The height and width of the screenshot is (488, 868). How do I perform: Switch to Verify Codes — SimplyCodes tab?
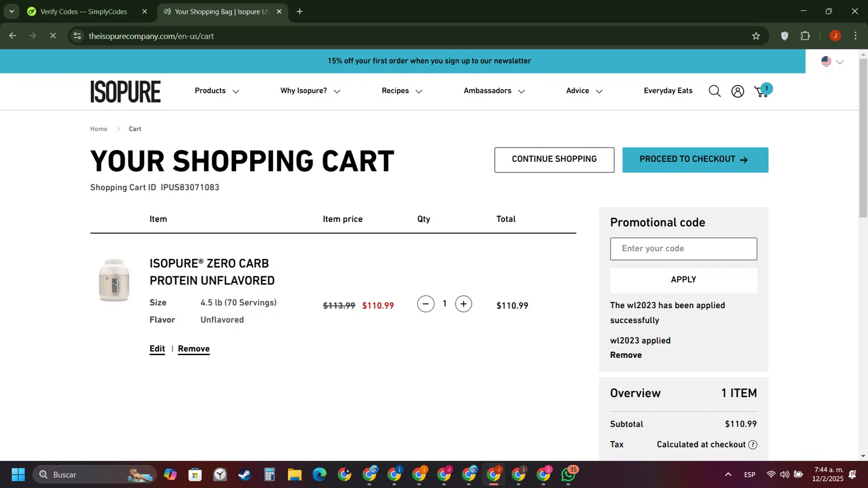[x=83, y=12]
